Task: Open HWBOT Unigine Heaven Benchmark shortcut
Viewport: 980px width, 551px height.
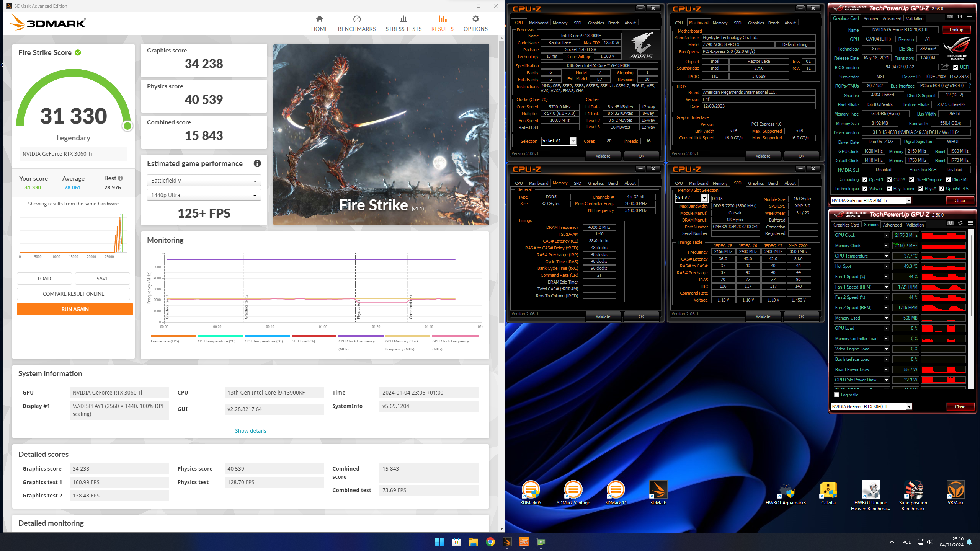Action: click(x=871, y=496)
